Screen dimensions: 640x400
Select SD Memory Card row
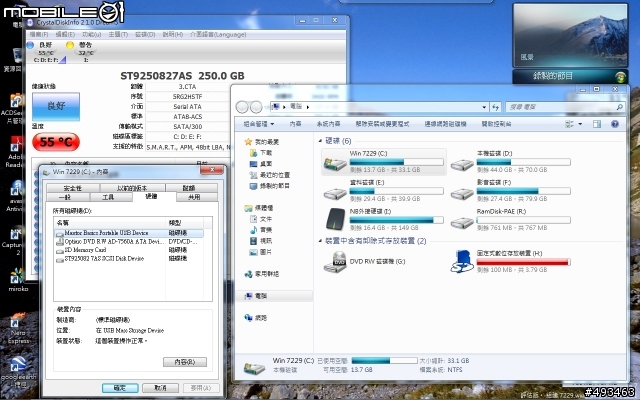coord(129,250)
